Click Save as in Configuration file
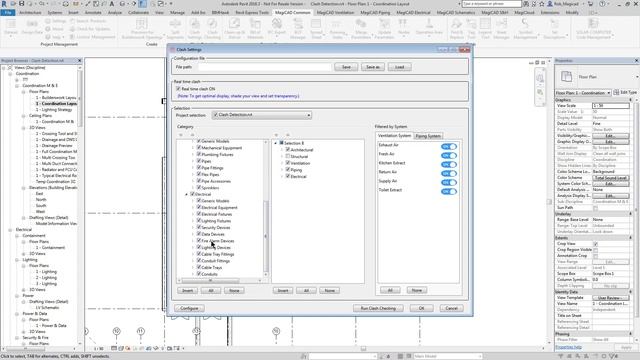Viewport: 640px width, 360px height. [x=373, y=67]
